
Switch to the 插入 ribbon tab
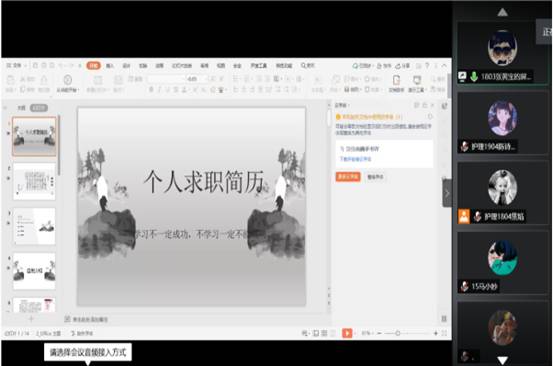(x=110, y=66)
